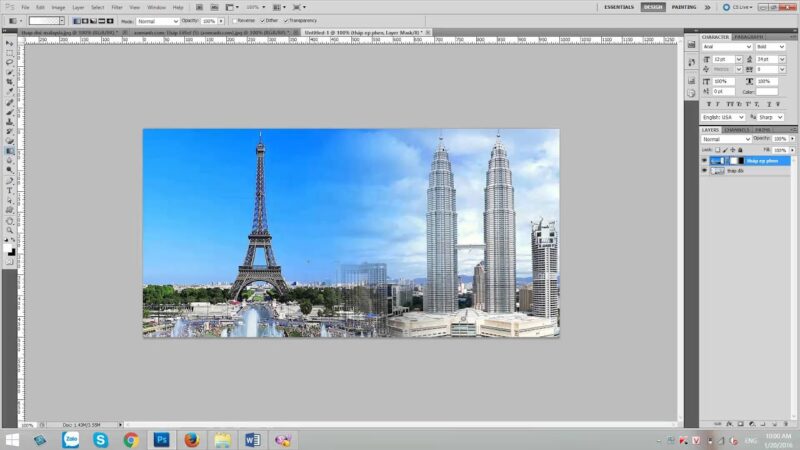Select the Horizontal Type tool
The width and height of the screenshot is (800, 450).
pos(10,190)
